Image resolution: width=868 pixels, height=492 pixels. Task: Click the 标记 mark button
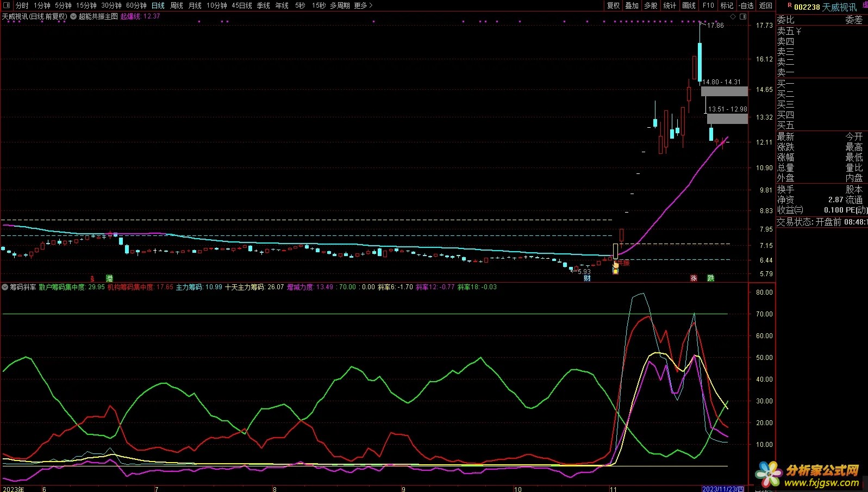pyautogui.click(x=727, y=5)
